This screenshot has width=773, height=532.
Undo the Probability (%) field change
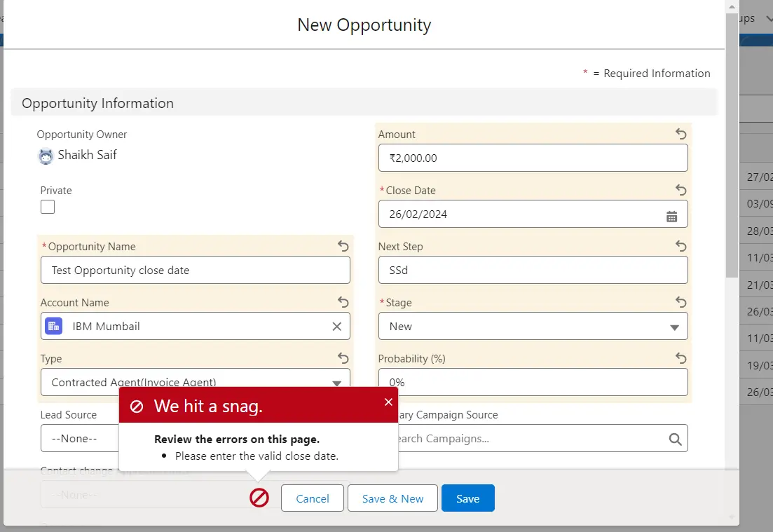tap(680, 358)
